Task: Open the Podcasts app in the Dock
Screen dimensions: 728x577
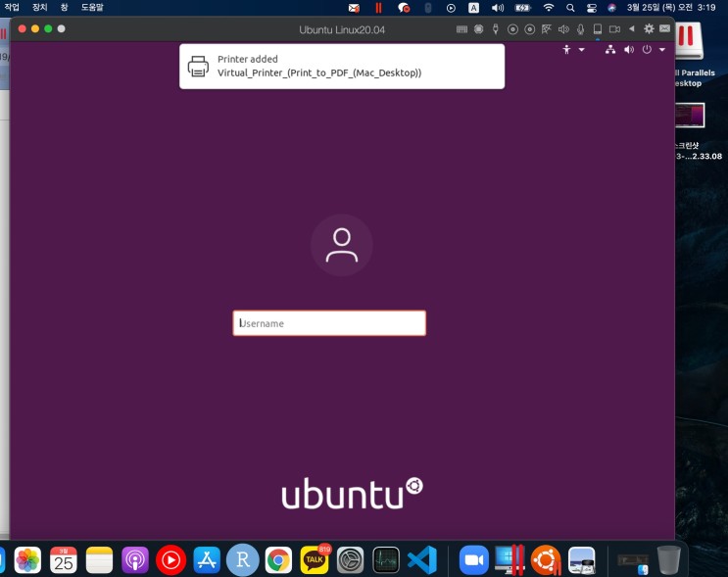Action: tap(135, 559)
